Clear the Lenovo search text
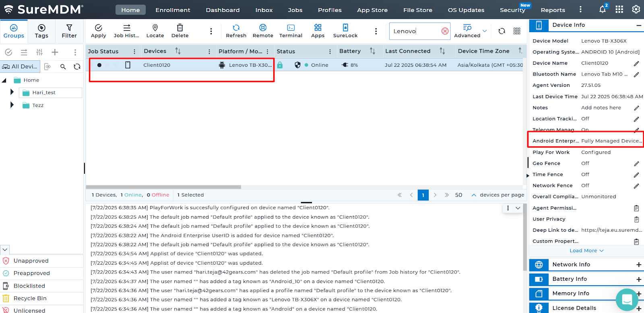This screenshot has height=313, width=644. point(445,31)
